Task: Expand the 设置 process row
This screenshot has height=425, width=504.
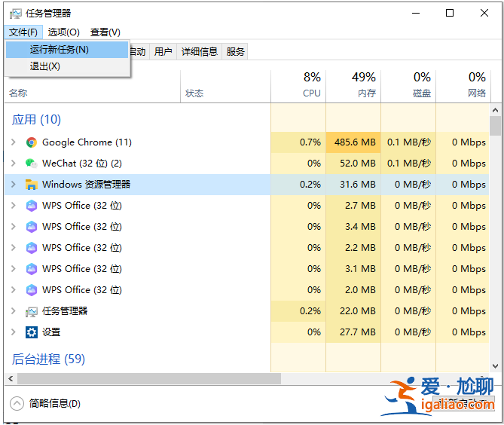Action: coord(13,332)
